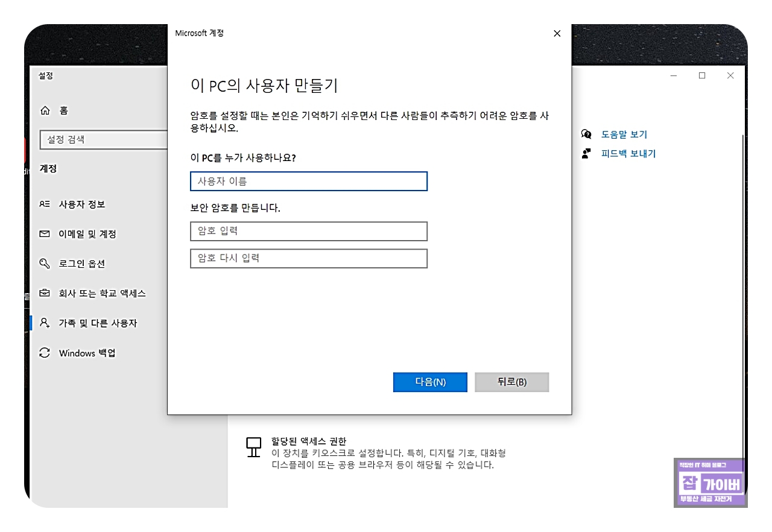Click the 피드백 보내기 person icon
This screenshot has width=772, height=532.
pyautogui.click(x=586, y=153)
